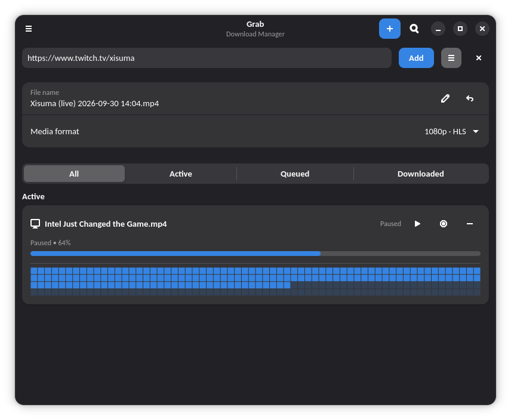Switch to the Downloaded tab

coord(420,174)
